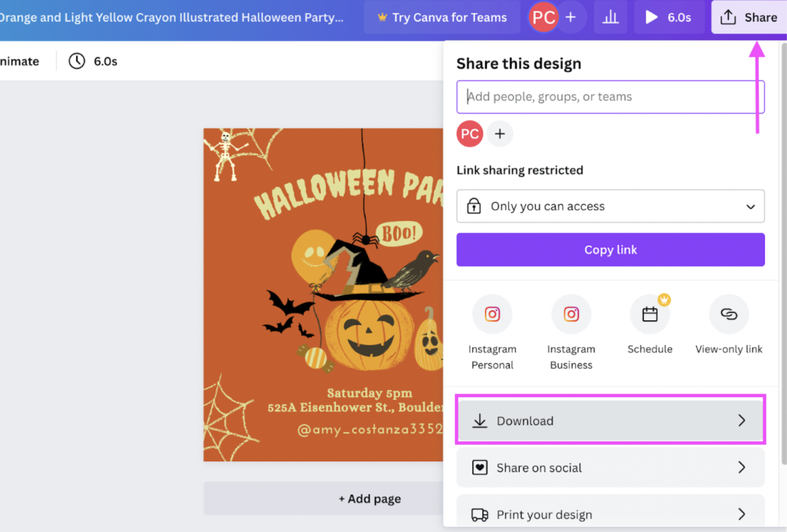787x532 pixels.
Task: Click Try Canva for Teams button
Action: click(x=442, y=17)
